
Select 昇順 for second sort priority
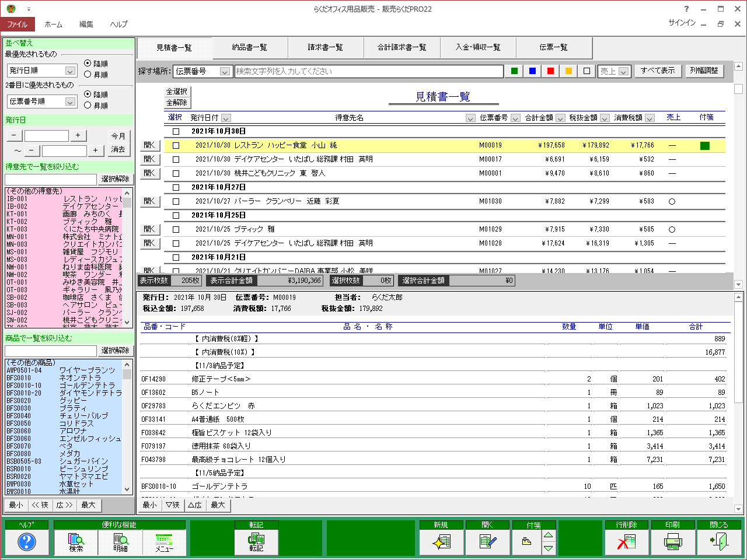point(88,105)
